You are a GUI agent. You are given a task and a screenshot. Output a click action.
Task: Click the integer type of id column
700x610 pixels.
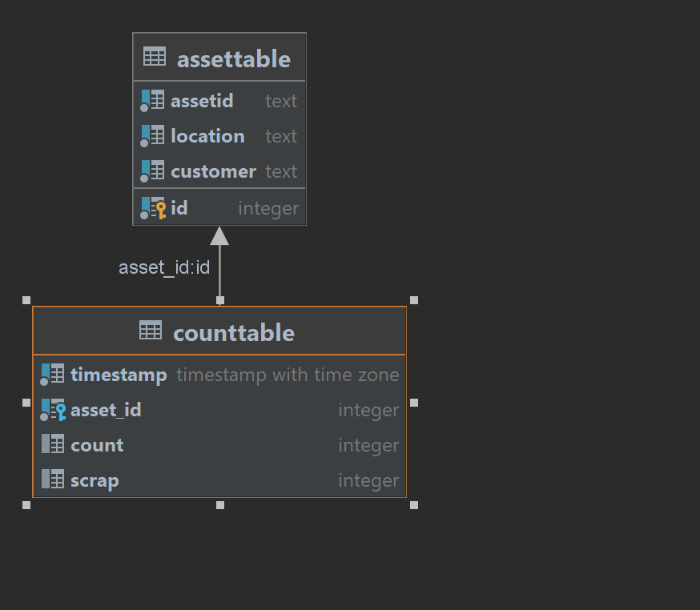click(x=268, y=209)
